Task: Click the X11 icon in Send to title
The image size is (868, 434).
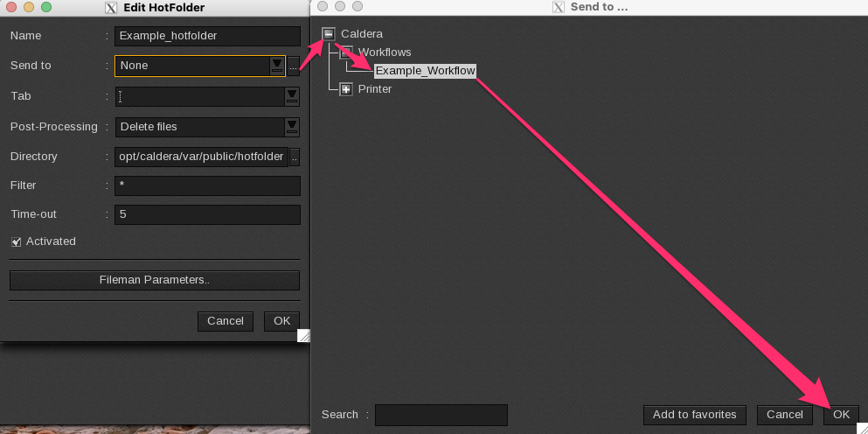Action: point(559,7)
